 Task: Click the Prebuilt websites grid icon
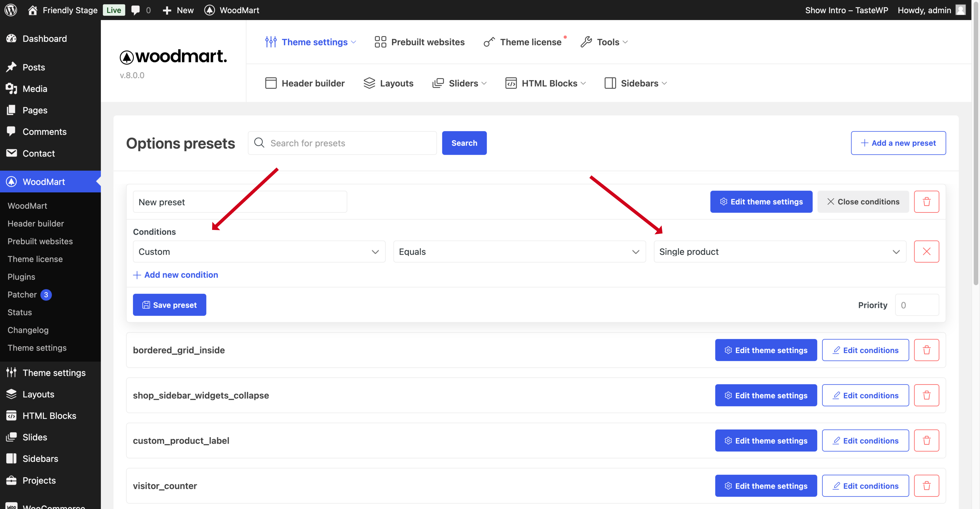tap(380, 42)
